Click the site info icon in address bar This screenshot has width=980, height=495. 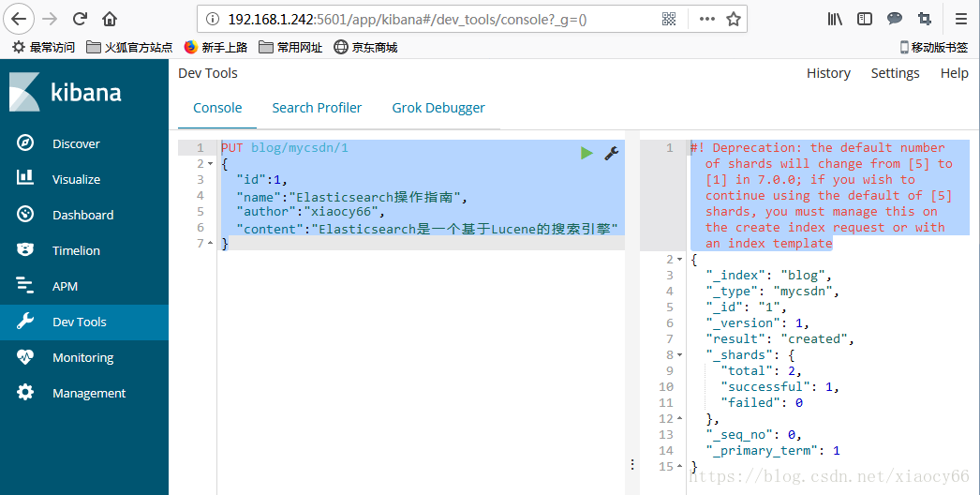(x=213, y=20)
